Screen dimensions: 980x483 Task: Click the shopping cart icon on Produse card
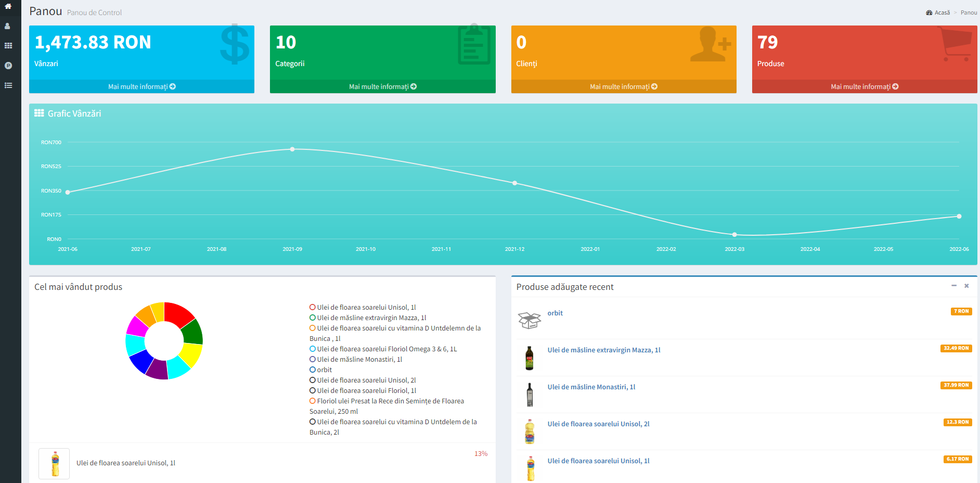[956, 44]
